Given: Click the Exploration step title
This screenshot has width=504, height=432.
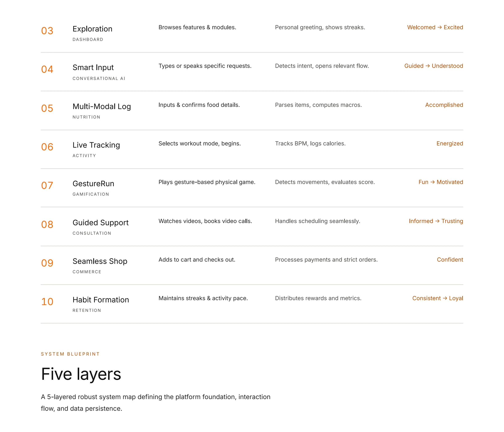Looking at the screenshot, I should 92,29.
